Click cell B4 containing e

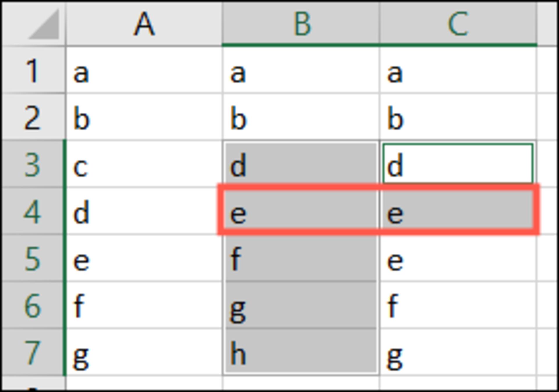(x=301, y=211)
